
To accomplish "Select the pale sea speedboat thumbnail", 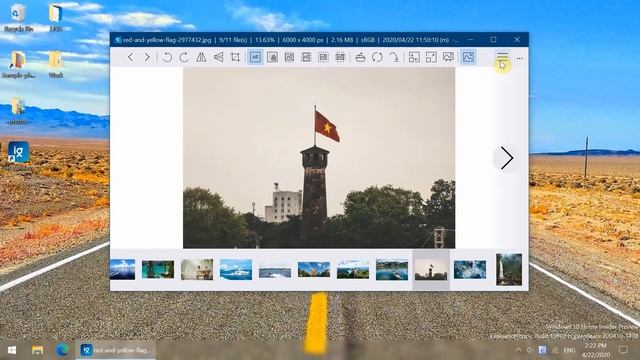I will point(275,270).
